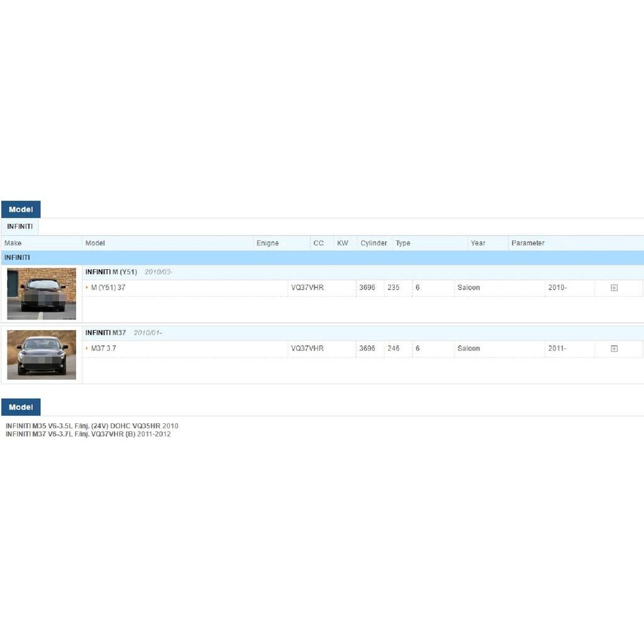Click the INFINITI M37 heading

tap(106, 333)
